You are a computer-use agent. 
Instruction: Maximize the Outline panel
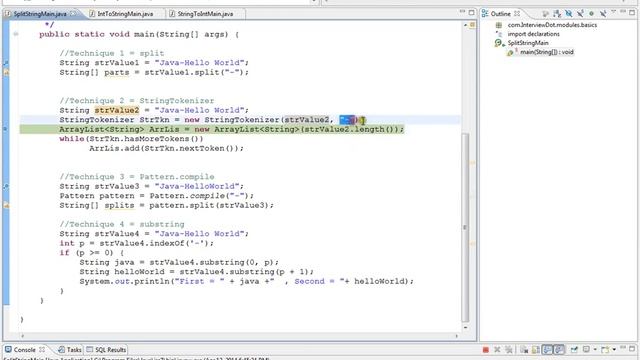[x=632, y=13]
